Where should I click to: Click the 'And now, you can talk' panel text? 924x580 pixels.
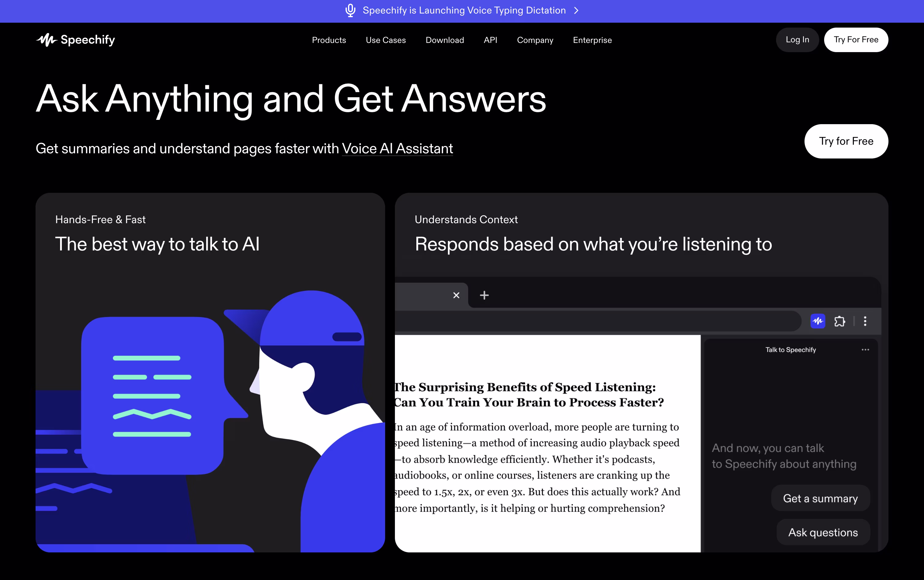click(784, 456)
